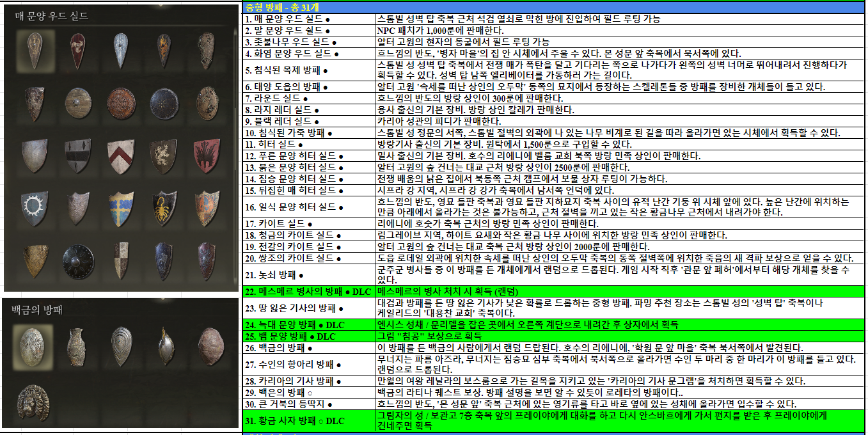Viewport: 868px width, 435px height.
Task: Select cell '30. 큰 거북의 등딱지 ●'
Action: (309, 404)
